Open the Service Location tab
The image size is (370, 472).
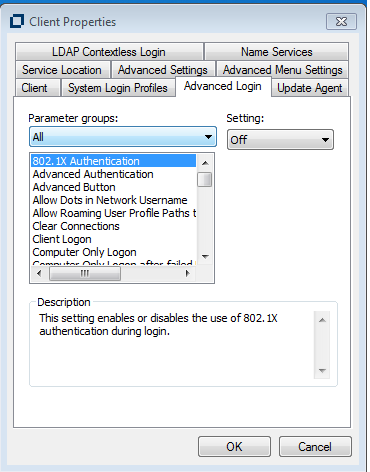(x=62, y=70)
